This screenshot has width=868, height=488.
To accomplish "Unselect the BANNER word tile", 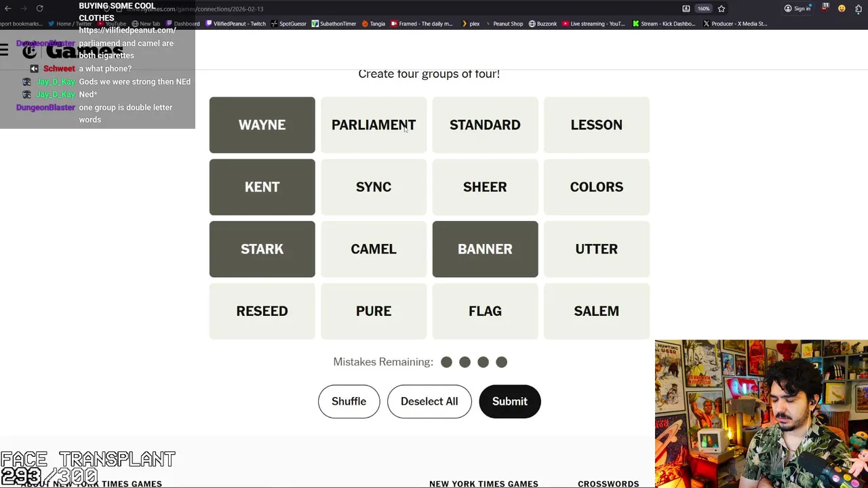I will [x=485, y=249].
